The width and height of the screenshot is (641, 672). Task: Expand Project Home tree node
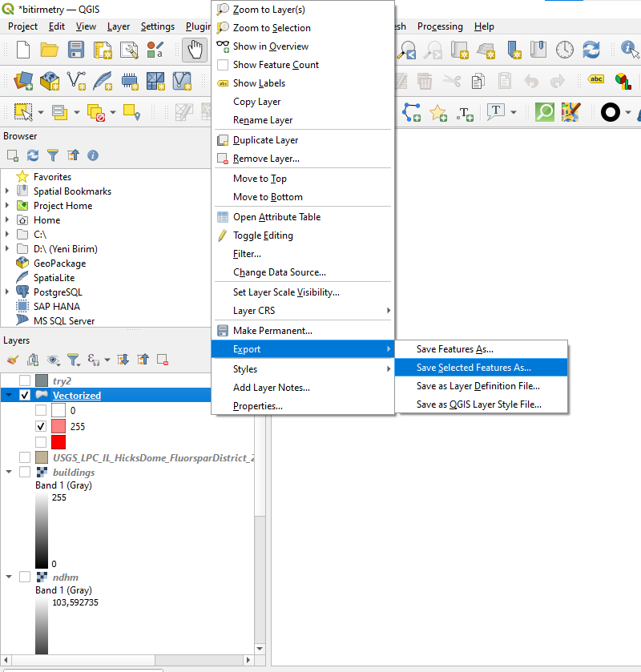[x=7, y=205]
